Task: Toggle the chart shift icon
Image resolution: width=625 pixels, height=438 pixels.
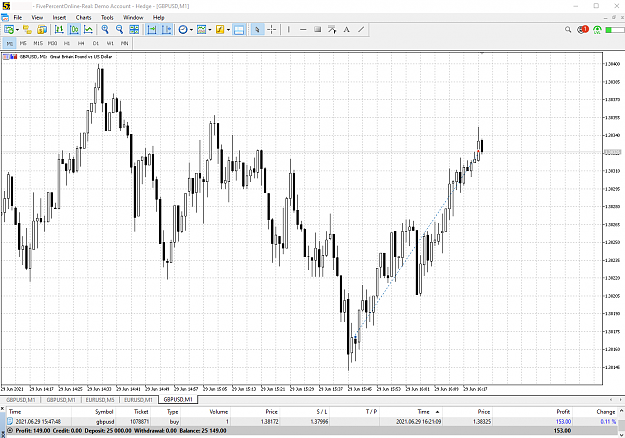Action: (166, 29)
